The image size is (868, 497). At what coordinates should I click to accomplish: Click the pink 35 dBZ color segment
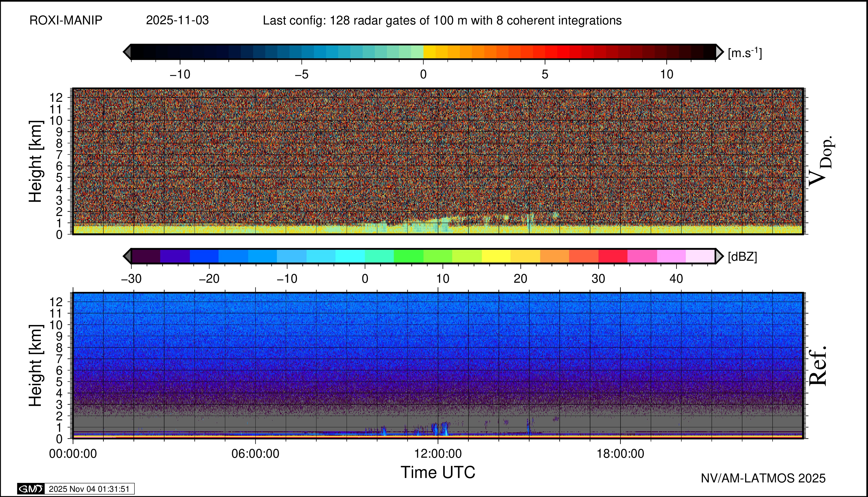pyautogui.click(x=642, y=256)
